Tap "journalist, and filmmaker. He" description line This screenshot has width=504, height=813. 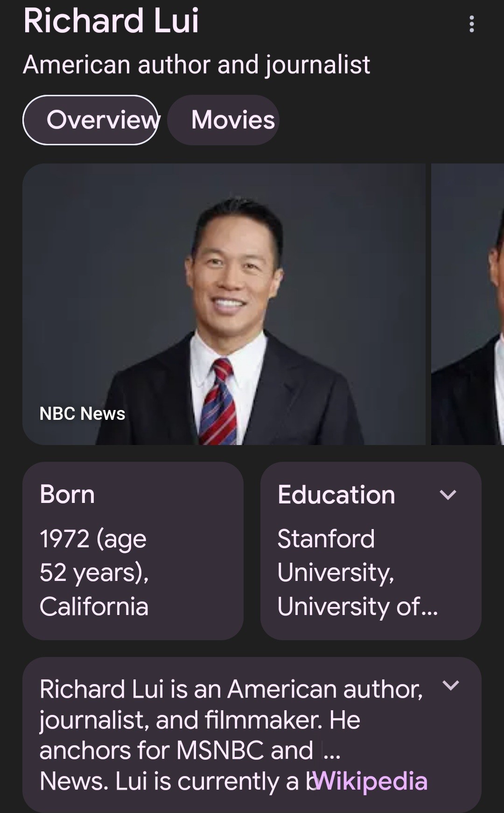200,720
